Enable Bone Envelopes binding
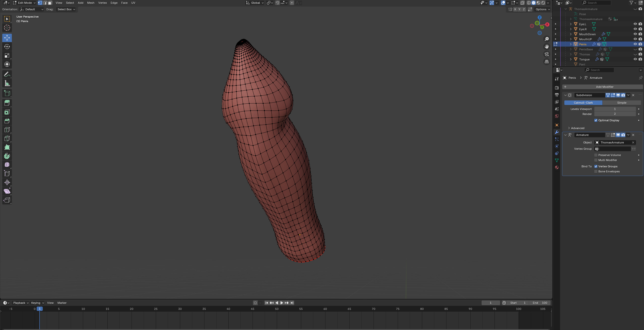644x330 pixels. pos(596,171)
